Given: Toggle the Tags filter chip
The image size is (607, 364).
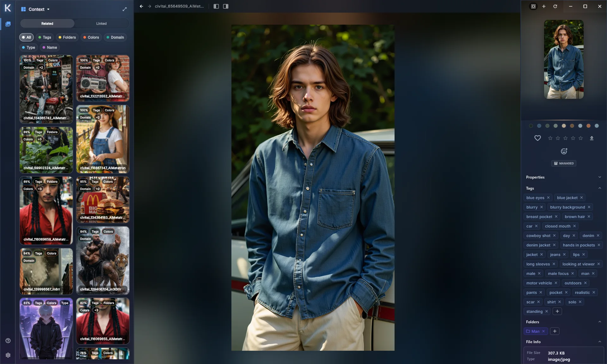Looking at the screenshot, I should pyautogui.click(x=45, y=37).
